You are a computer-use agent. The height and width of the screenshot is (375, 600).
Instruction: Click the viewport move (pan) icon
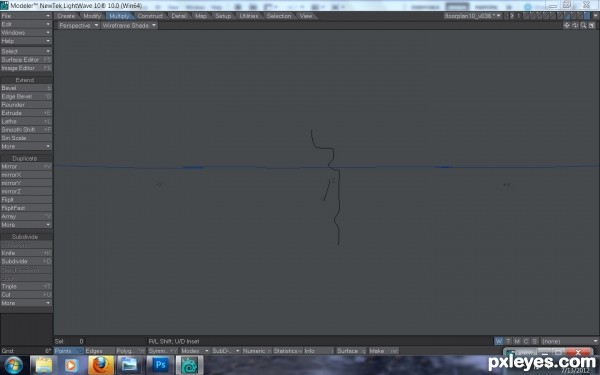[567, 25]
